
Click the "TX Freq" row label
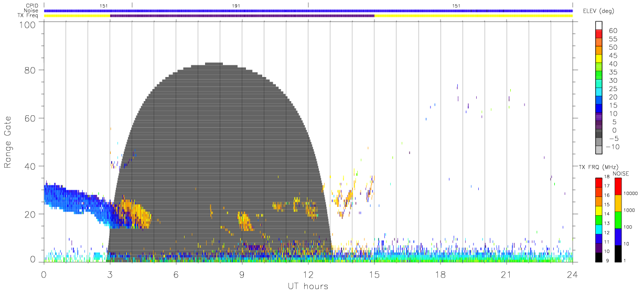click(x=29, y=16)
